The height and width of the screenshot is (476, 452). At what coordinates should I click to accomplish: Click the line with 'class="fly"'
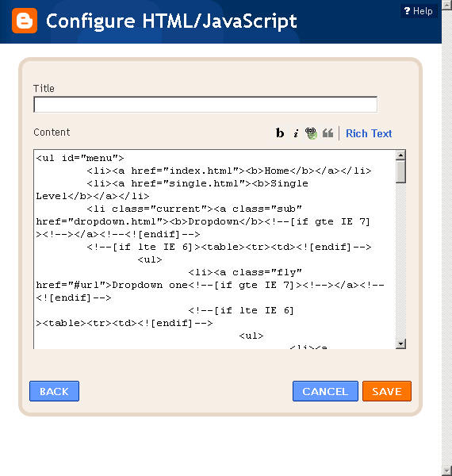(x=245, y=272)
